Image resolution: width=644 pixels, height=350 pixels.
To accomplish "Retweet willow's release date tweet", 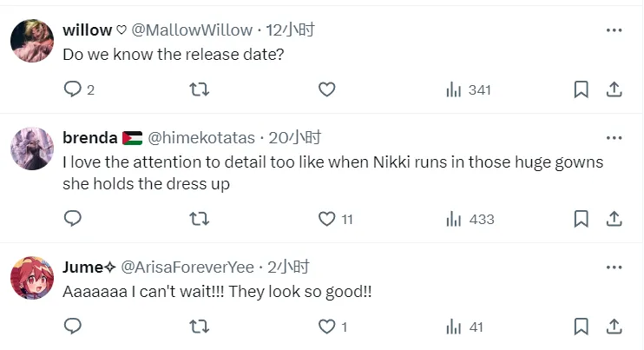I will (x=199, y=89).
